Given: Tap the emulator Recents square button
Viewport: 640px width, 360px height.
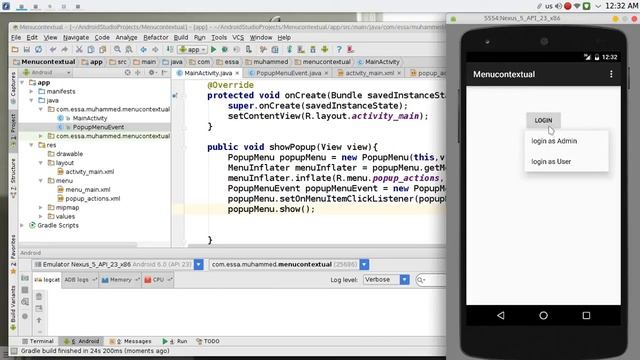Looking at the screenshot, I should tap(586, 316).
